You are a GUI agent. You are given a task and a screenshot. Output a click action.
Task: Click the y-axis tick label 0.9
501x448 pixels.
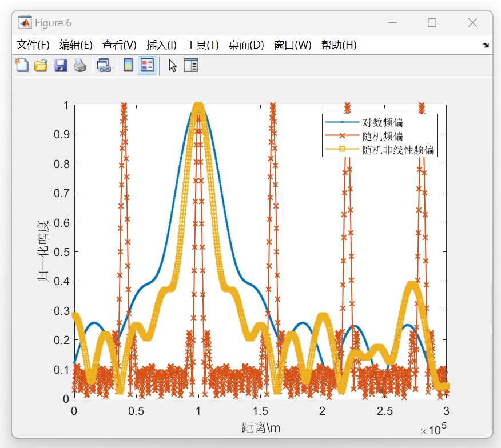[61, 134]
